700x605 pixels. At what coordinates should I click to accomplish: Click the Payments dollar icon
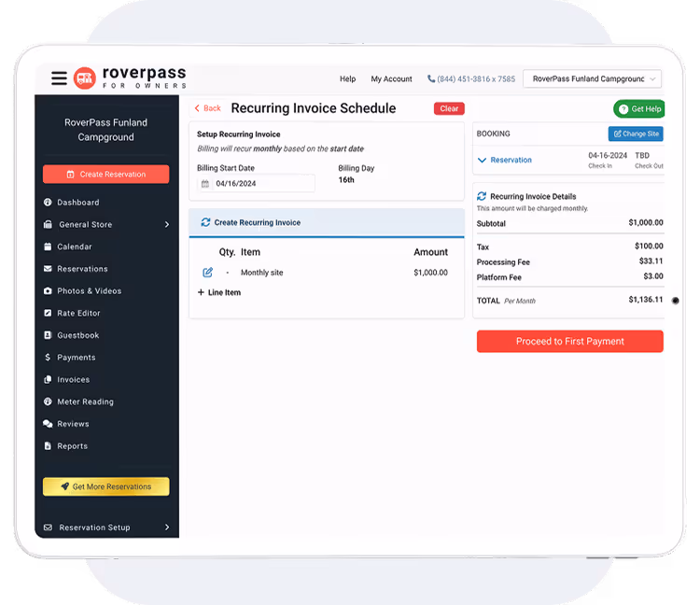(x=48, y=358)
